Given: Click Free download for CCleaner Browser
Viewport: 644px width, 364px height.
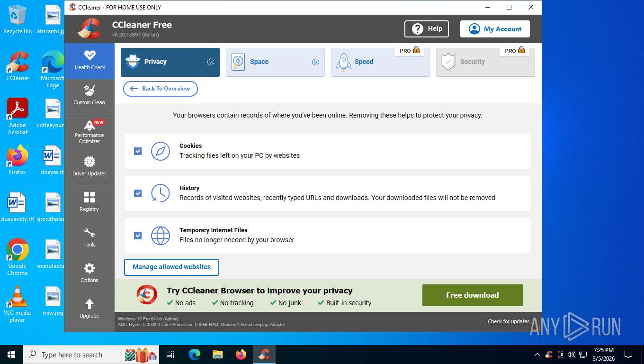Looking at the screenshot, I should point(472,295).
